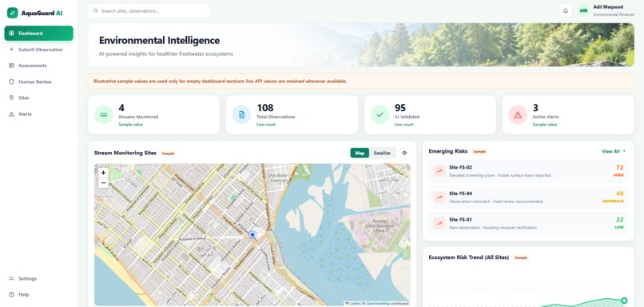Click the Environmental Intelligence heading
The width and height of the screenshot is (644, 307).
159,40
